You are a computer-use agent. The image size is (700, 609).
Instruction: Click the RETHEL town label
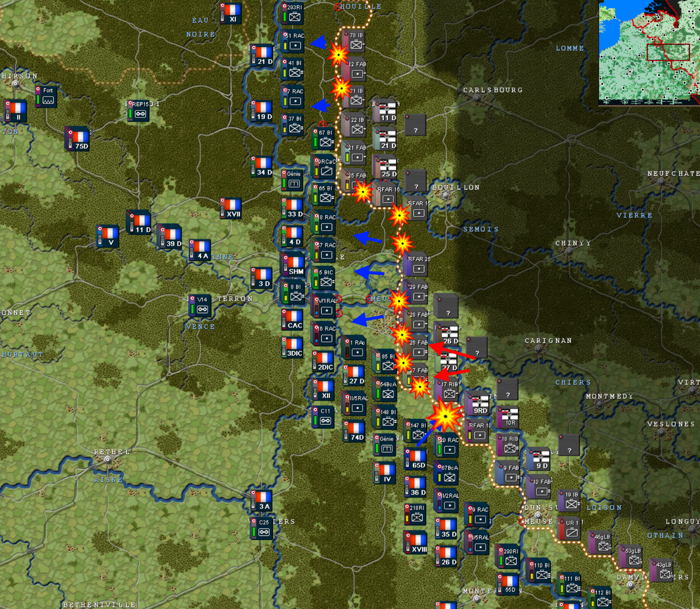coord(112,452)
